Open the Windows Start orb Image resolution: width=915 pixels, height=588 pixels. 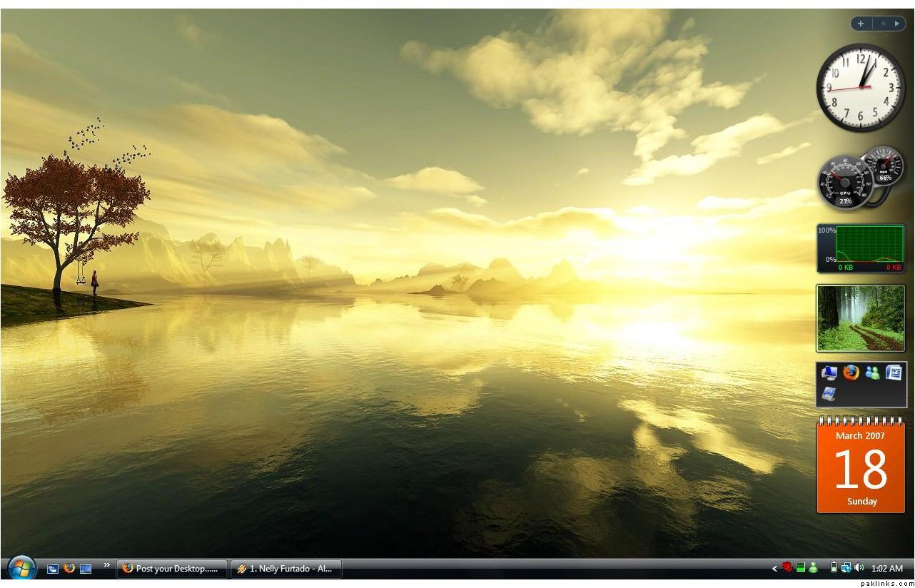tap(22, 568)
